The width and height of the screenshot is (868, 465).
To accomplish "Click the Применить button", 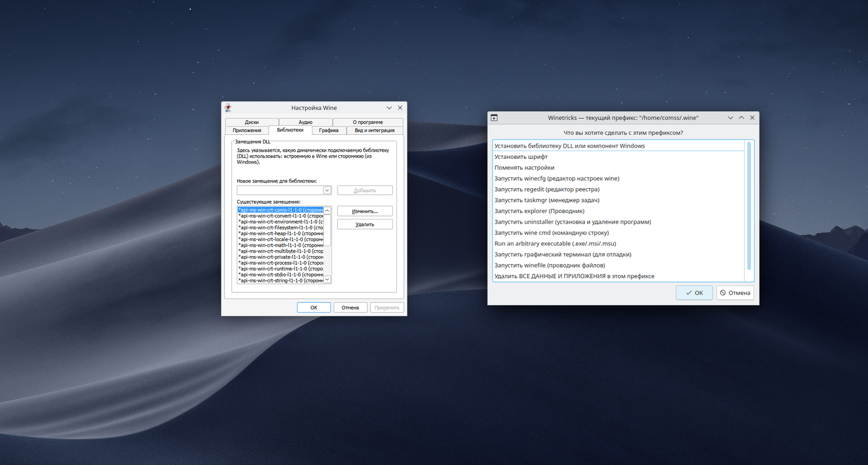I will (387, 307).
